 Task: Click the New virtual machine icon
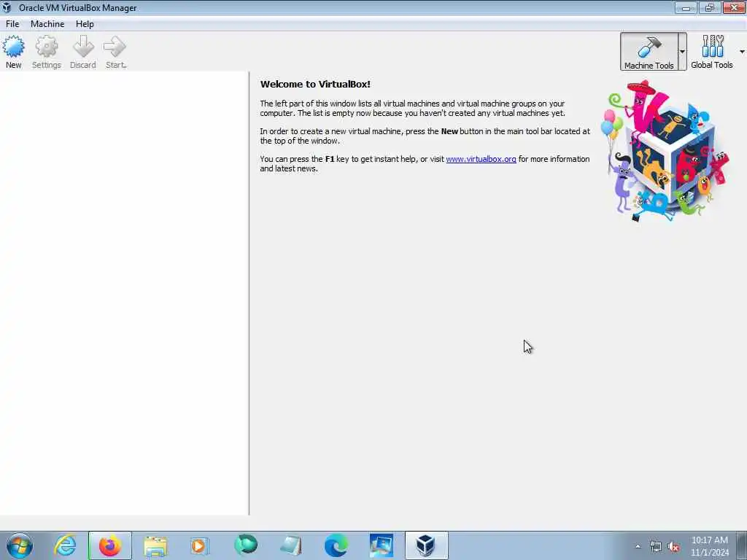click(x=13, y=52)
